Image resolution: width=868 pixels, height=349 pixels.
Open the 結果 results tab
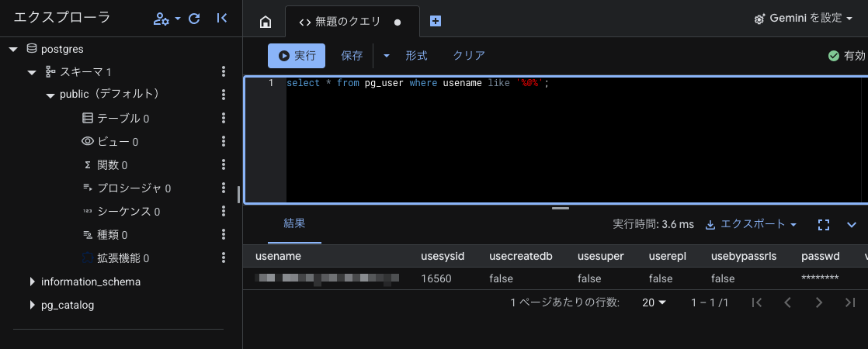pos(294,223)
